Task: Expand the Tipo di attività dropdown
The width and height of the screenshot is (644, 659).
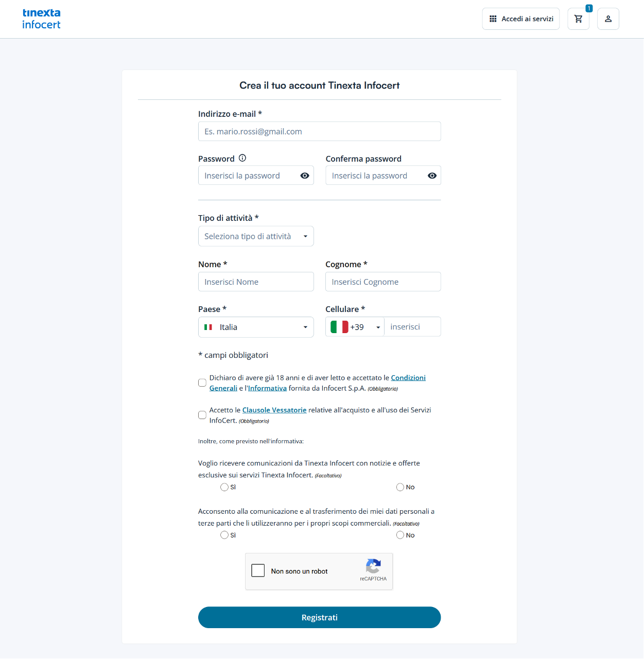Action: [x=256, y=236]
